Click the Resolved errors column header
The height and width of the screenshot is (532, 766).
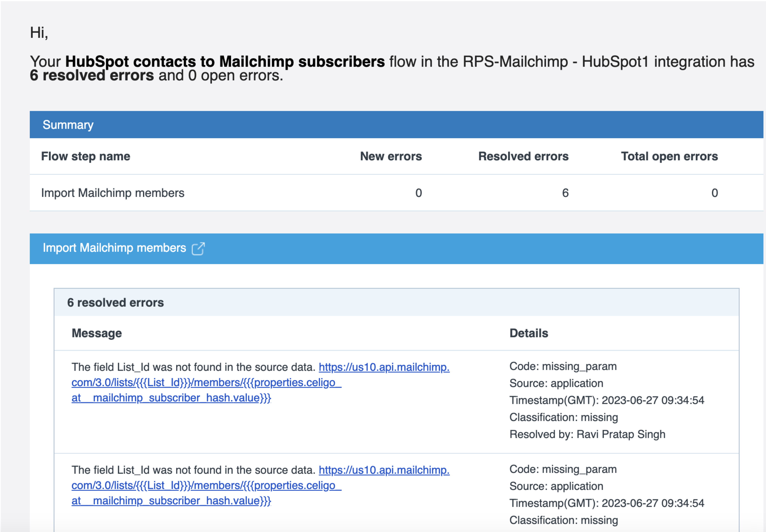(523, 156)
